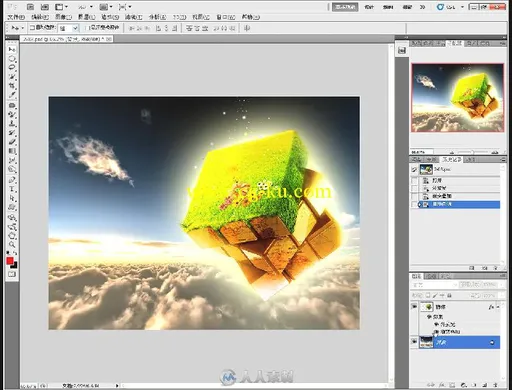The height and width of the screenshot is (390, 512).
Task: Select the Pen tool
Action: pos(12,180)
